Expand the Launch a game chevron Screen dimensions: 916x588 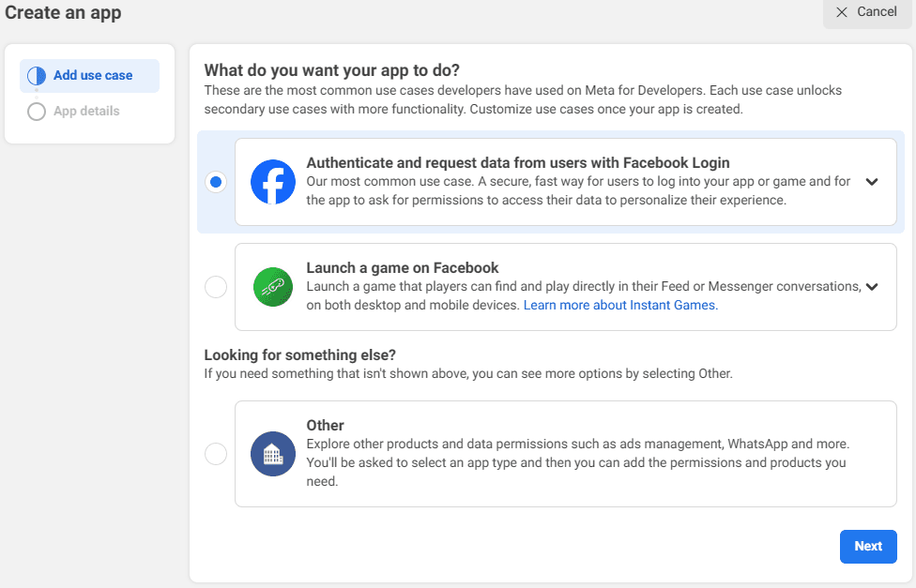872,287
